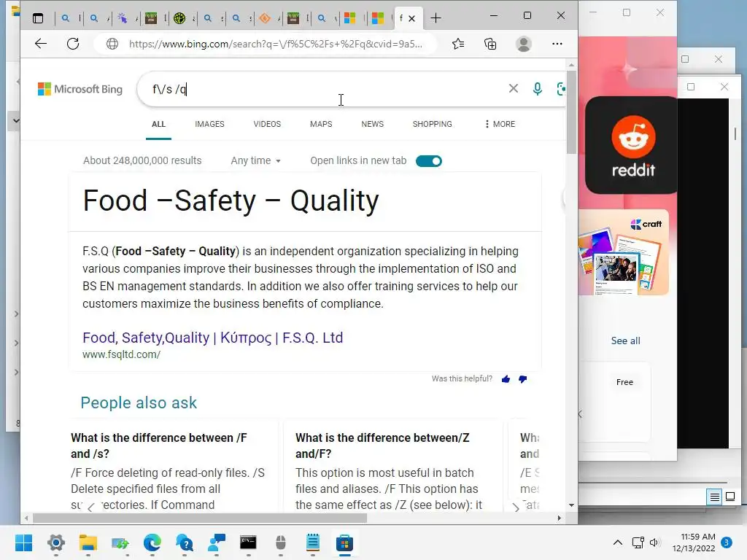Toggle Open links in new tab switch
Viewport: 747px width, 560px height.
429,161
